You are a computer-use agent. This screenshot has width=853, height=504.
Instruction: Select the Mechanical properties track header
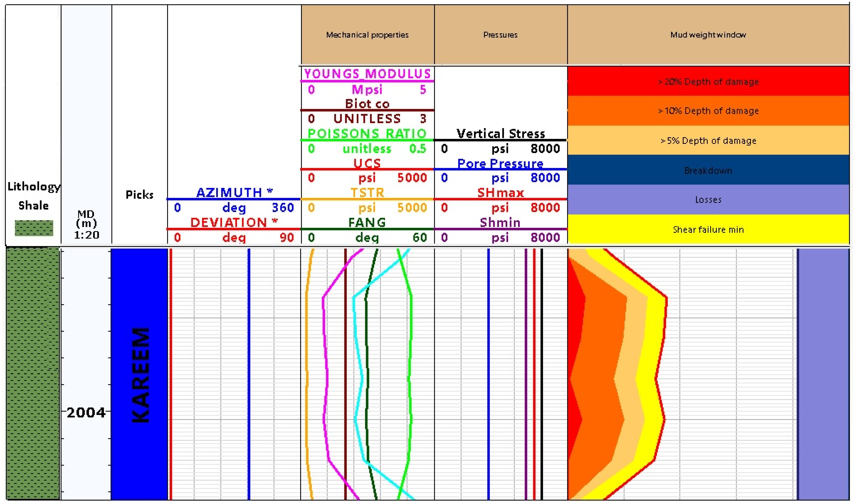pos(367,35)
